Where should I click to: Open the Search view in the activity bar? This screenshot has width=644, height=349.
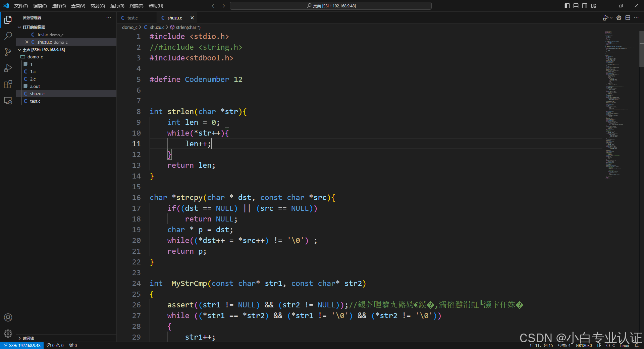point(8,36)
